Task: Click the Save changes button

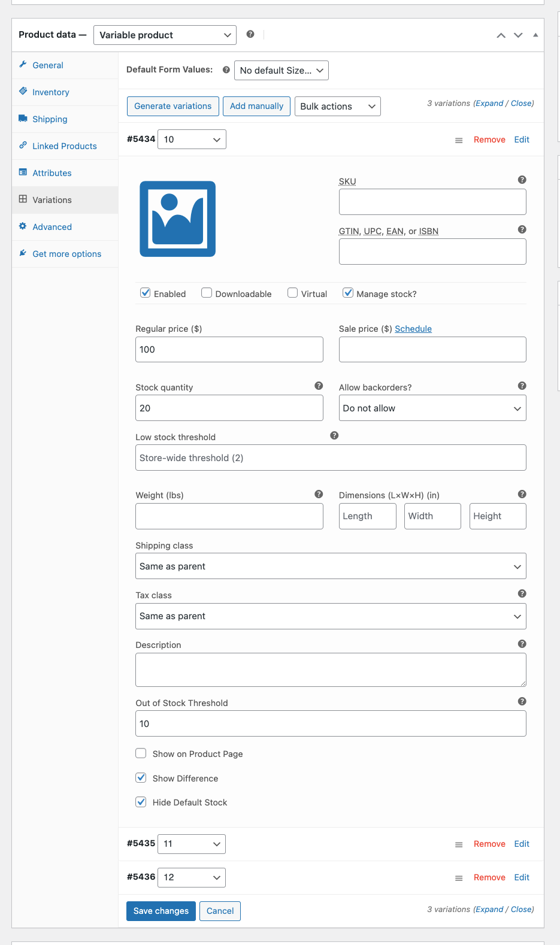Action: click(161, 911)
